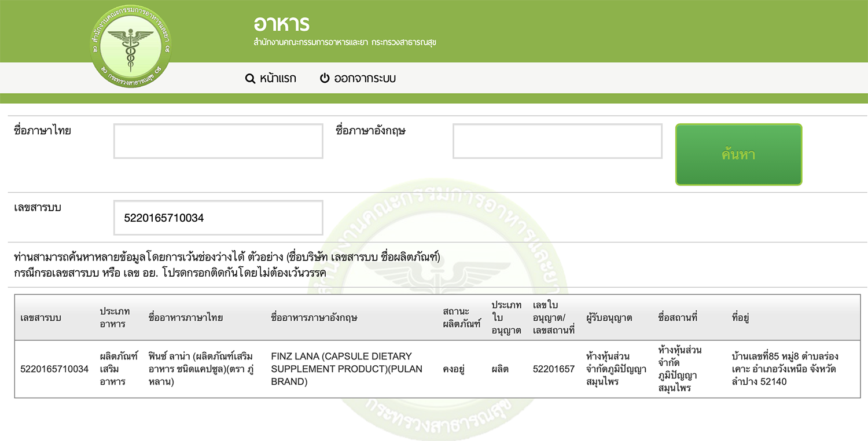
Task: Select the result cell 5220165710034
Action: [x=54, y=369]
